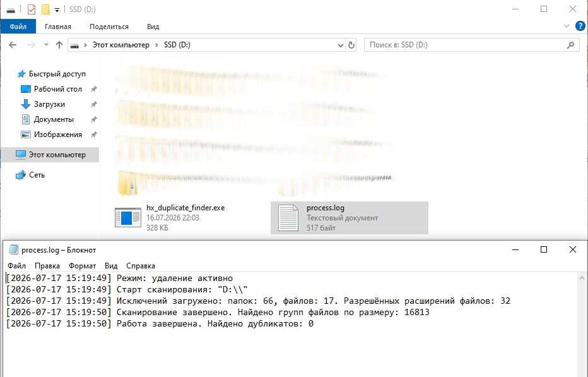Minimize the SSD (D:) Explorer window

point(515,9)
